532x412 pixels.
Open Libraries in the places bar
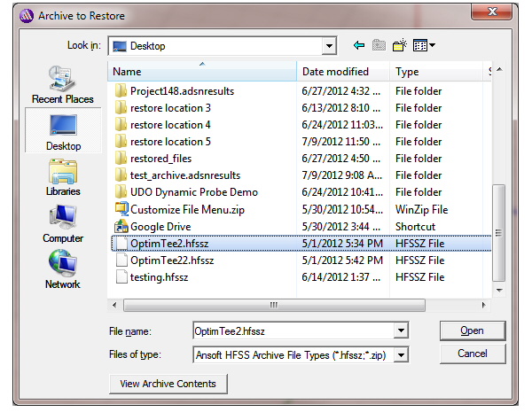click(x=63, y=176)
